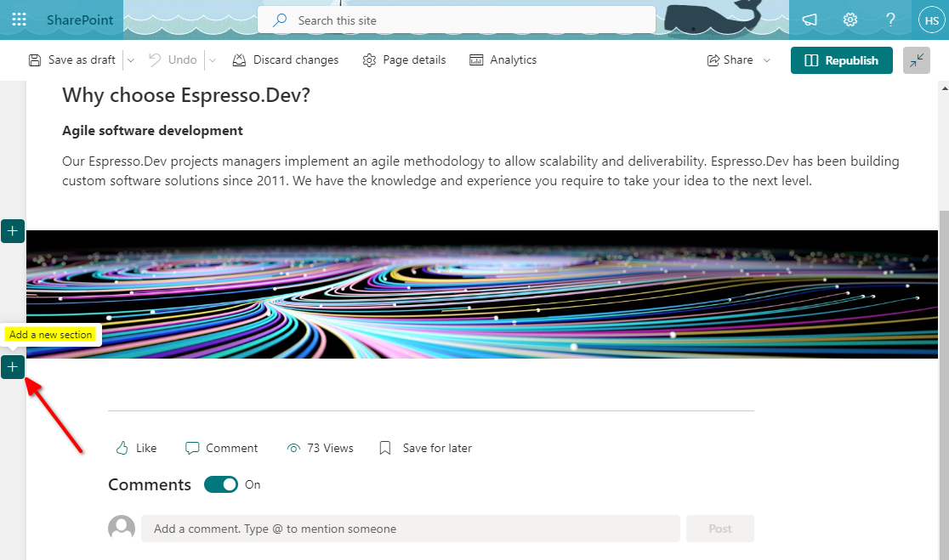Open the settings gear icon
This screenshot has height=560, width=949.
tap(850, 20)
